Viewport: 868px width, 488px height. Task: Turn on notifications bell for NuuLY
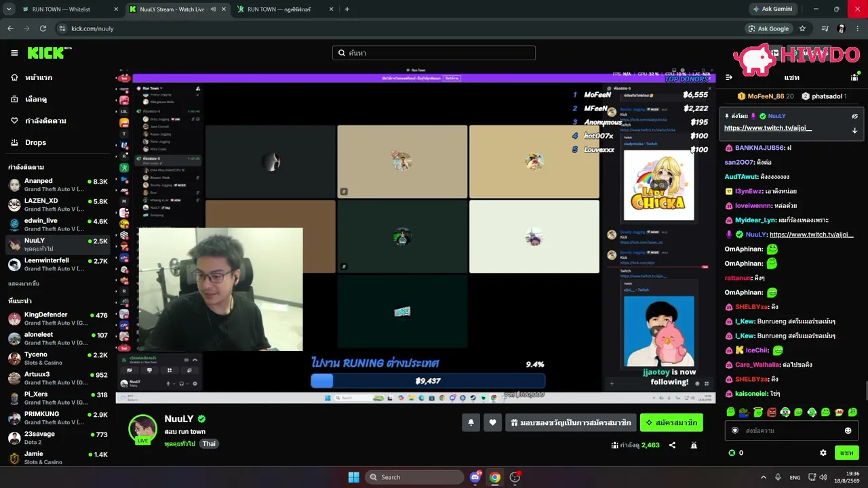tap(471, 422)
